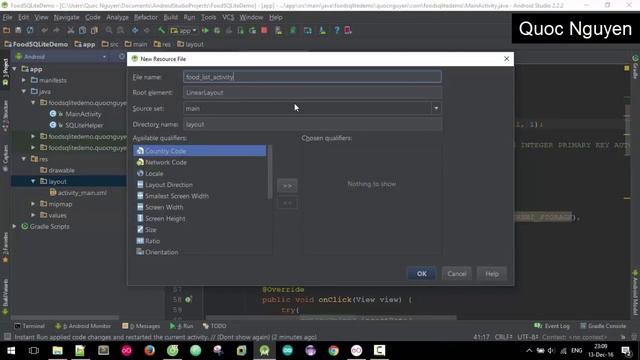Click the red Stop toolbar icon

pos(264,30)
